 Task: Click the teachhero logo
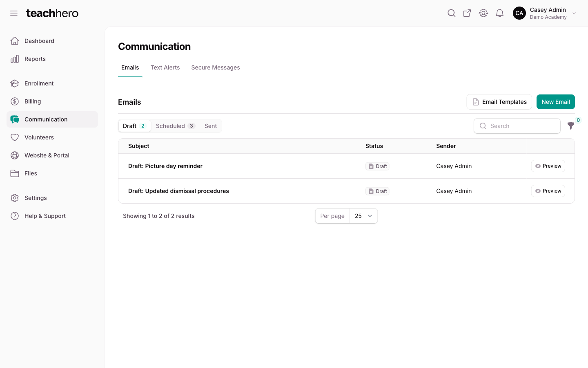(52, 13)
